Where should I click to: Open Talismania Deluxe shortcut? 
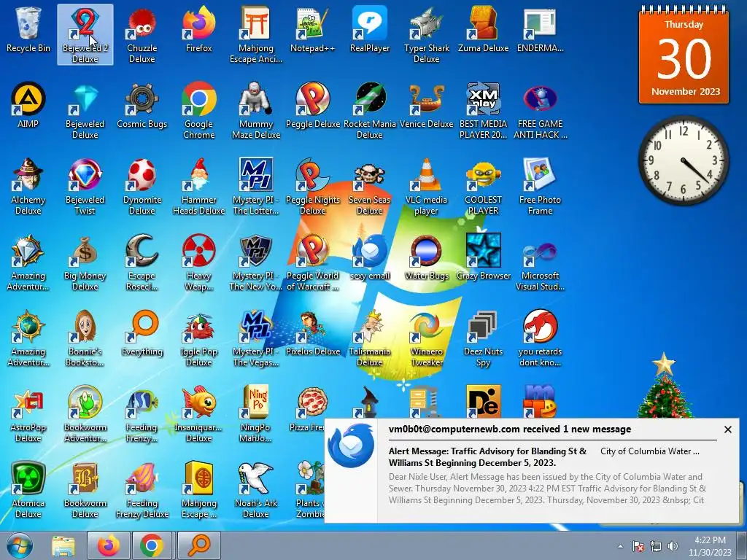370,338
